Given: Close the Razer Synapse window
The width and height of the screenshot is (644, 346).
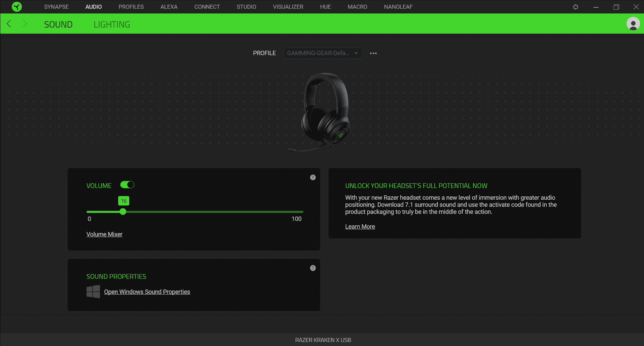Looking at the screenshot, I should 636,7.
